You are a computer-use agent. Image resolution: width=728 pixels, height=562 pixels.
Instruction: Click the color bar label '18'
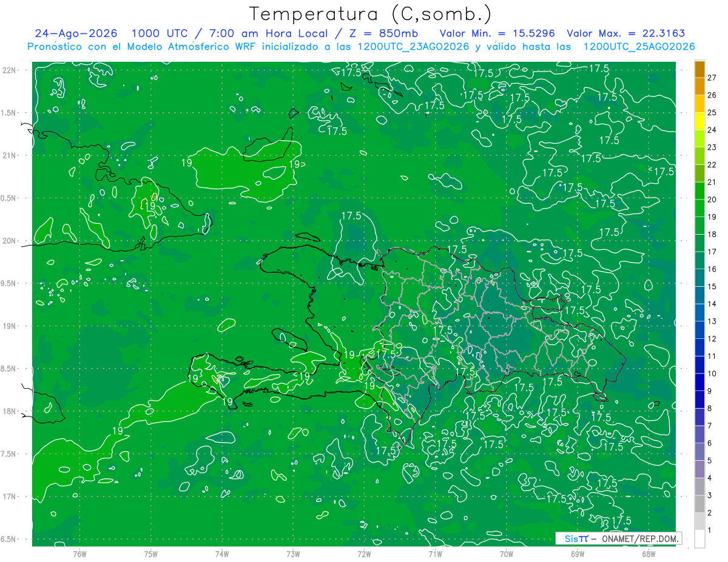[x=712, y=234]
